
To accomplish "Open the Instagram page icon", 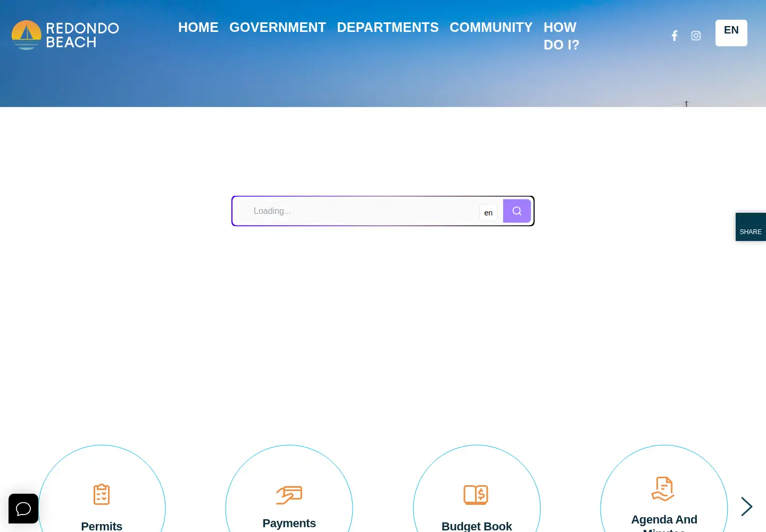I will pos(696,36).
